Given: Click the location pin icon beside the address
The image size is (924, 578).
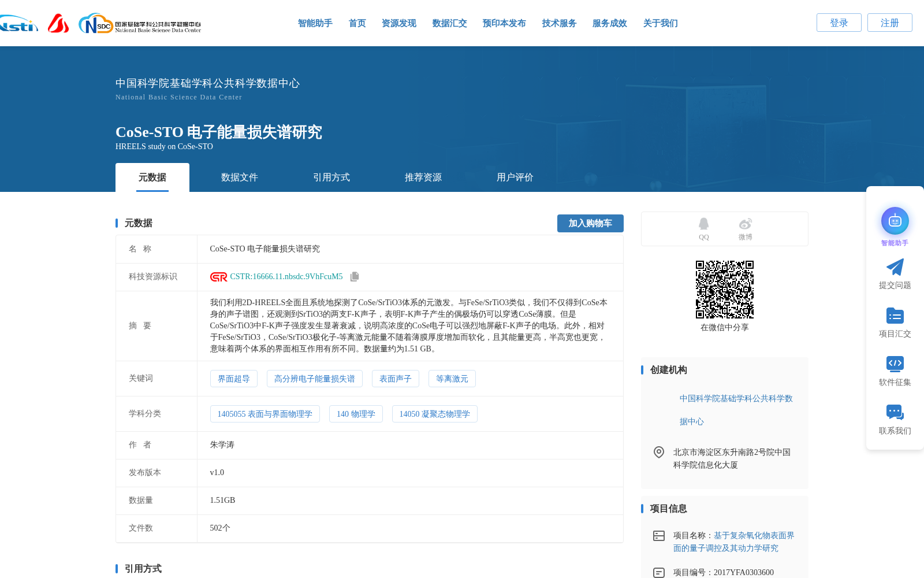Looking at the screenshot, I should click(x=658, y=452).
